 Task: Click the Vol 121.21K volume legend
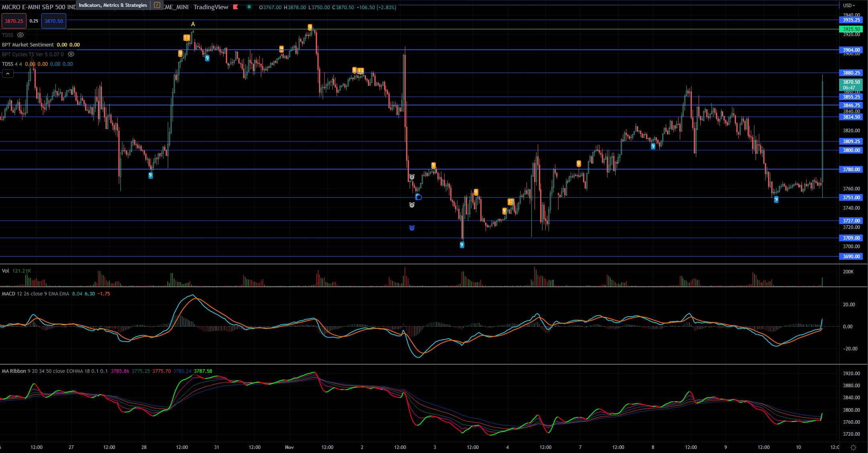[x=16, y=271]
